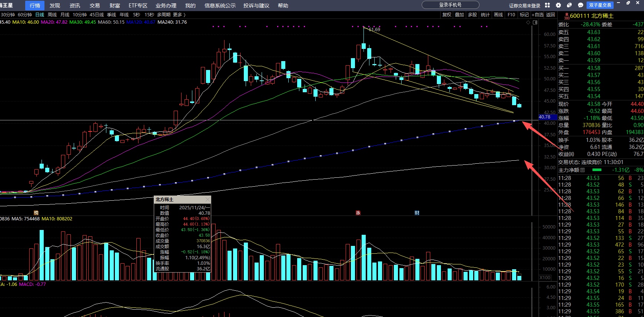Open the 财富 menu
644x317 pixels.
(115, 6)
